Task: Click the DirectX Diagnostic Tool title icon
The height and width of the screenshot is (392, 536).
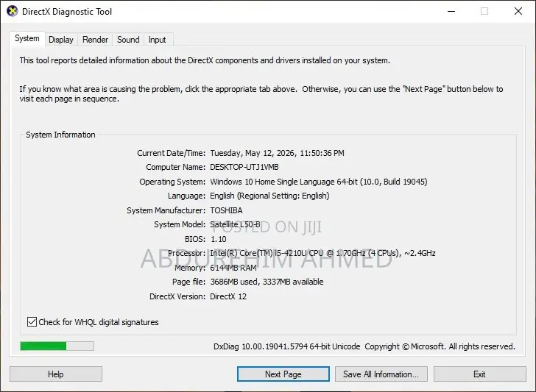Action: point(12,11)
